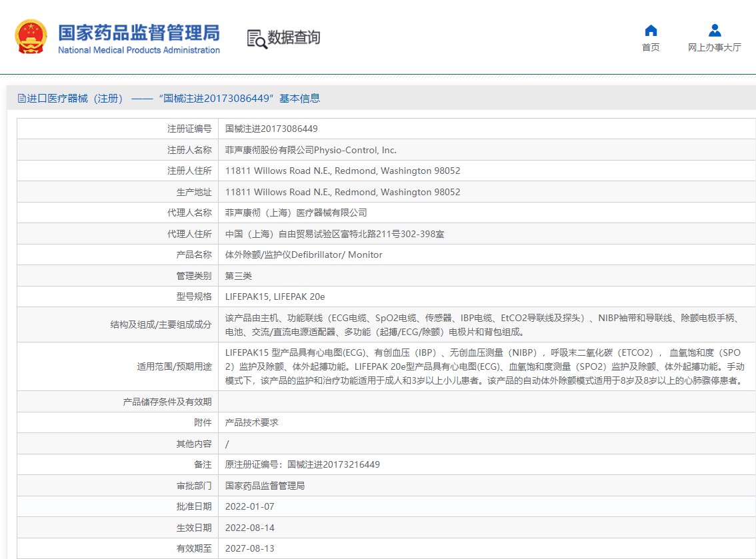Viewport: 756px width, 559px height.
Task: Click the 产品储存条件及有效期 row label
Action: click(167, 402)
